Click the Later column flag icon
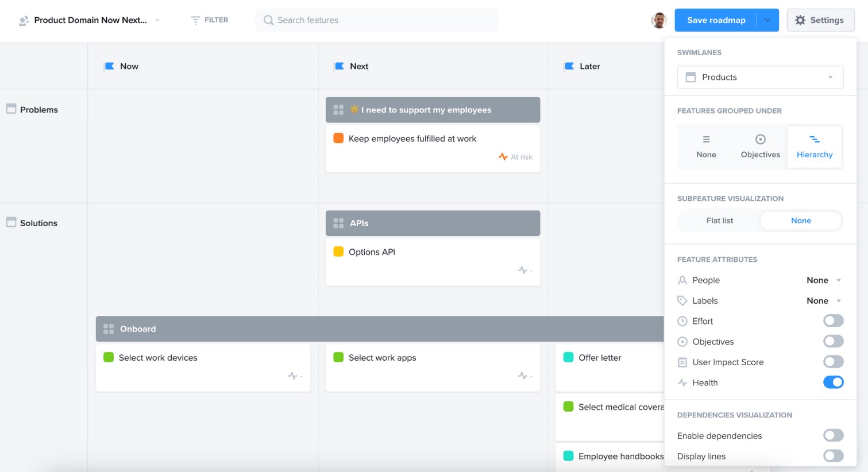868x472 pixels. (x=569, y=66)
